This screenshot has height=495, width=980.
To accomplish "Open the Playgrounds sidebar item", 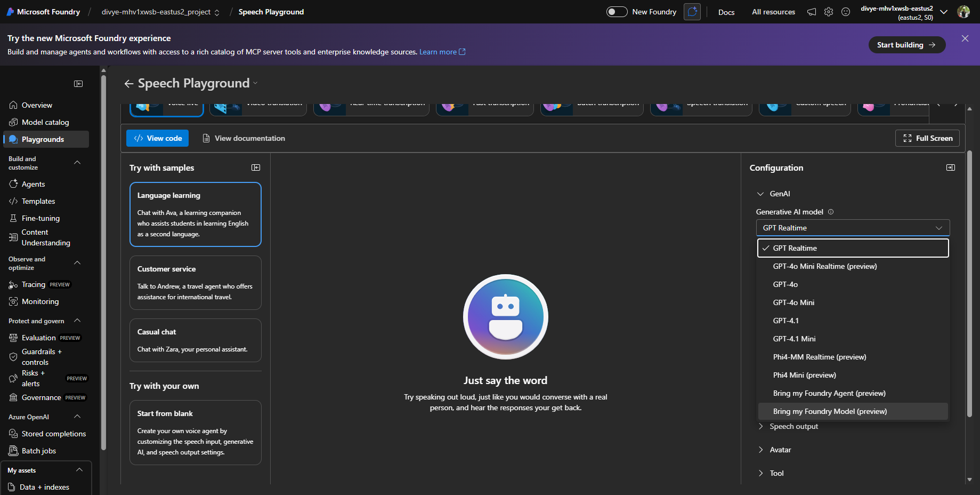I will click(x=46, y=139).
